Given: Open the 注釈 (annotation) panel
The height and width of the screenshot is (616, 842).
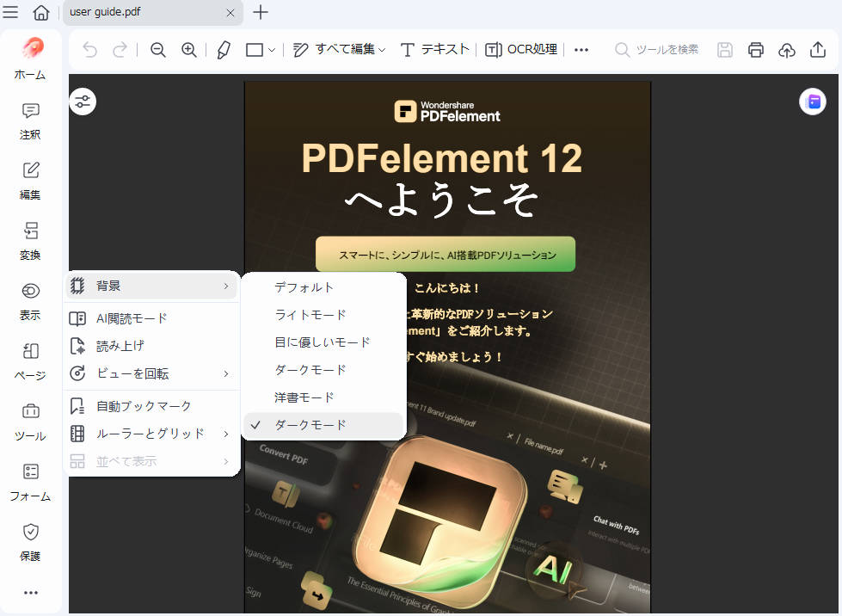Looking at the screenshot, I should coord(30,120).
